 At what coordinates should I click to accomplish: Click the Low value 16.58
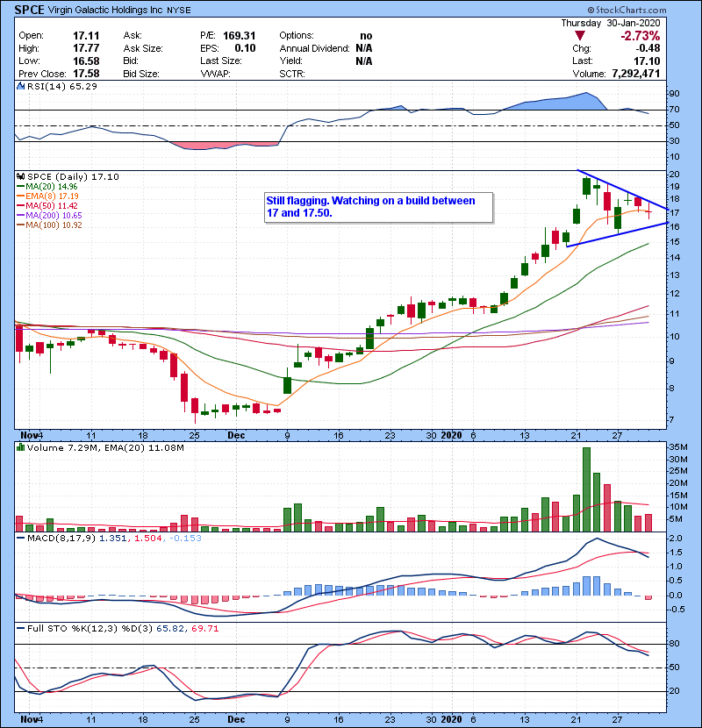click(86, 61)
